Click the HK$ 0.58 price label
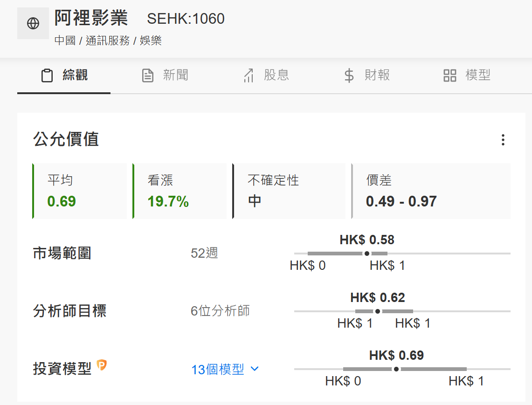Screen dimensions: 532x405 click(x=367, y=240)
